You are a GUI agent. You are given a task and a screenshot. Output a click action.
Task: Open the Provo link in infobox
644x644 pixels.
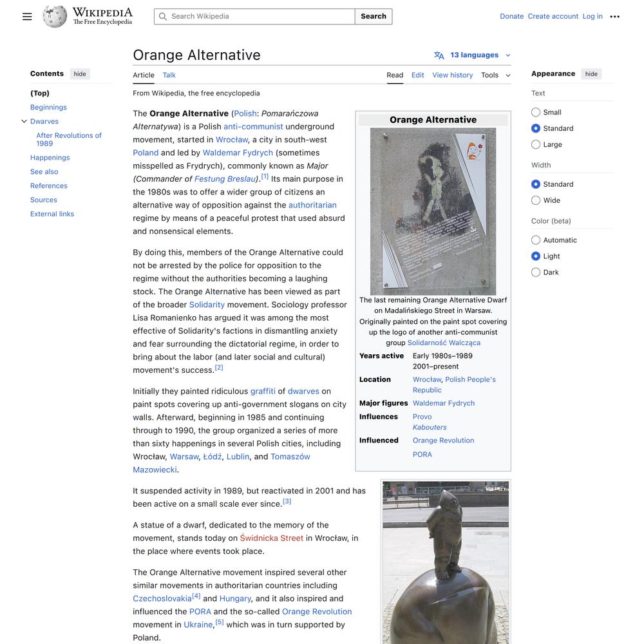422,417
